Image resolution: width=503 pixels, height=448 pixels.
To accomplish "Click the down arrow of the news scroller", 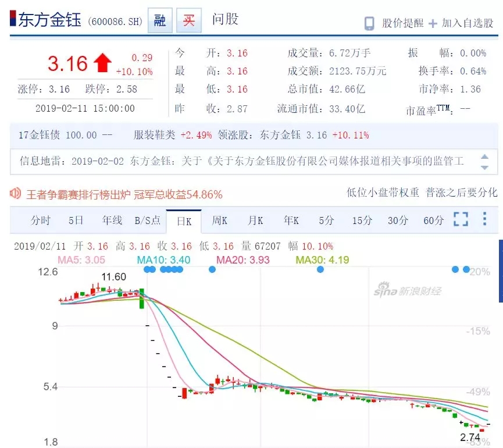I will point(485,168).
